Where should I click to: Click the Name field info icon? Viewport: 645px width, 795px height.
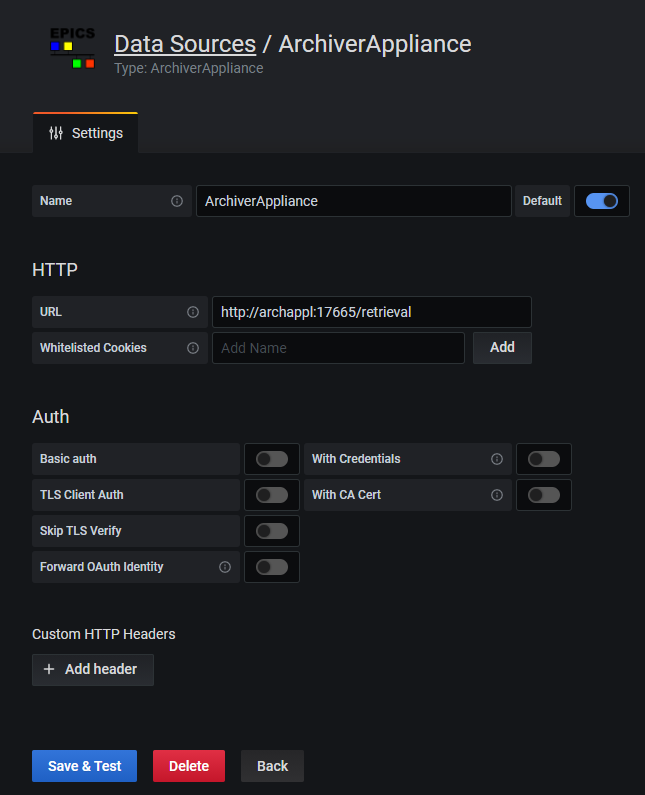(x=177, y=201)
